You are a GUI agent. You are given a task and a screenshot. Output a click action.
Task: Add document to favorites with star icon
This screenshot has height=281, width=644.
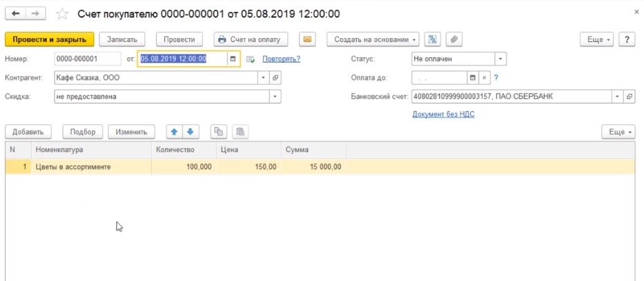click(x=61, y=14)
